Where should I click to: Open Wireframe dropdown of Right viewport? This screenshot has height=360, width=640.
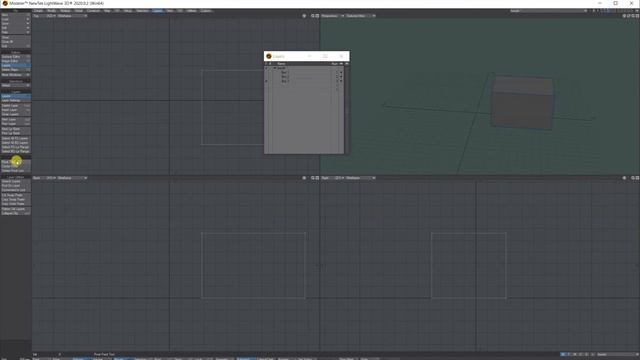(360, 178)
